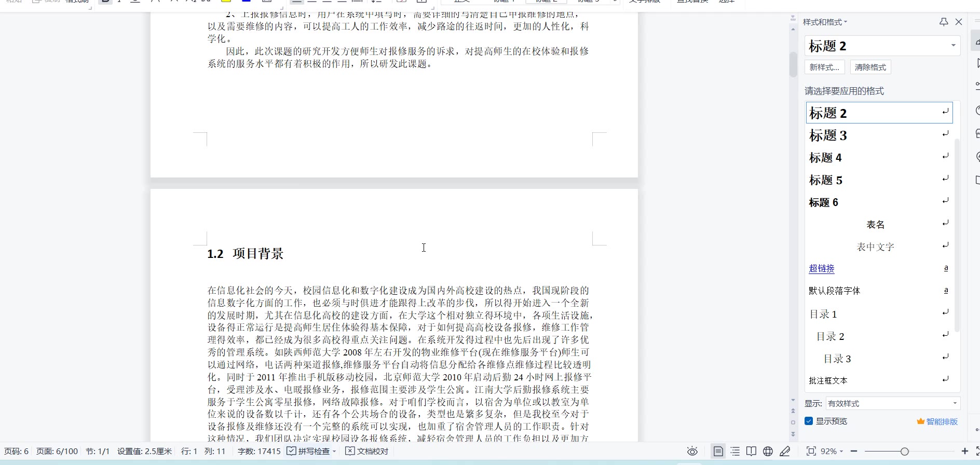Click the document scroll up arrow
Screen dimensions: 980x465
click(793, 29)
